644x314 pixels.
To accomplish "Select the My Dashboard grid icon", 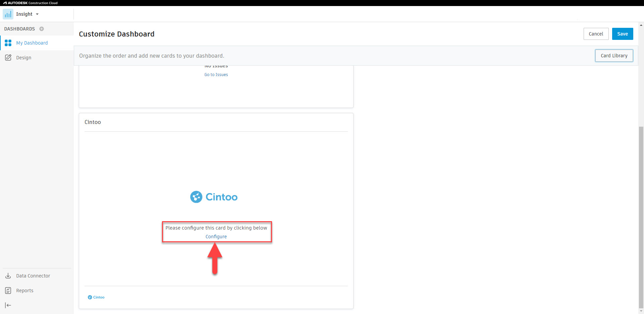I will (8, 43).
